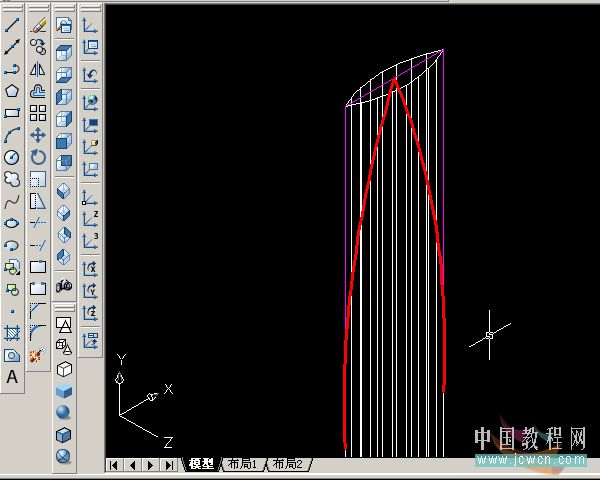
Task: Click the Camera view icon
Action: pyautogui.click(x=64, y=285)
